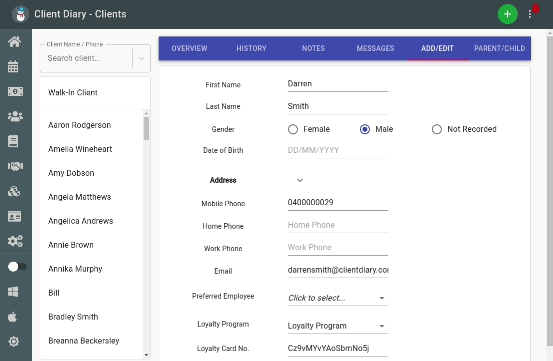553x361 pixels.
Task: Click the client list scrollbar thumb
Action: pos(146,128)
